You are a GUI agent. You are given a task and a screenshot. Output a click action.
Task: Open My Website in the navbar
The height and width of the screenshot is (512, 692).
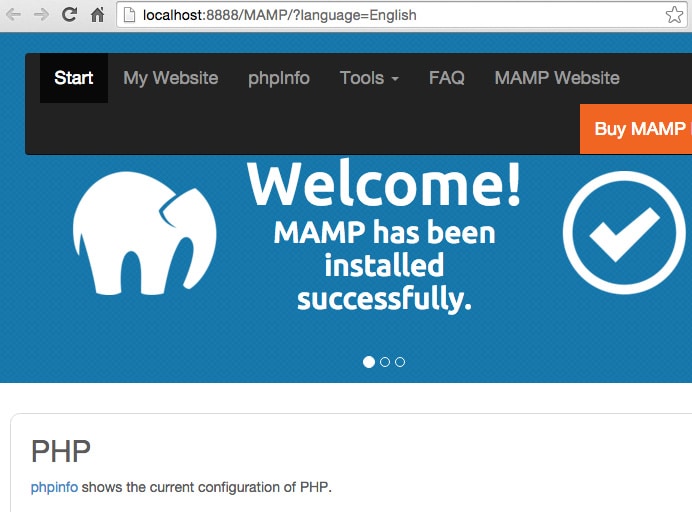(x=171, y=78)
